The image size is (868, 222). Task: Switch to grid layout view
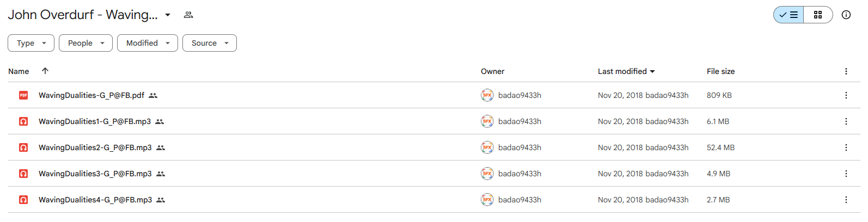pyautogui.click(x=818, y=15)
